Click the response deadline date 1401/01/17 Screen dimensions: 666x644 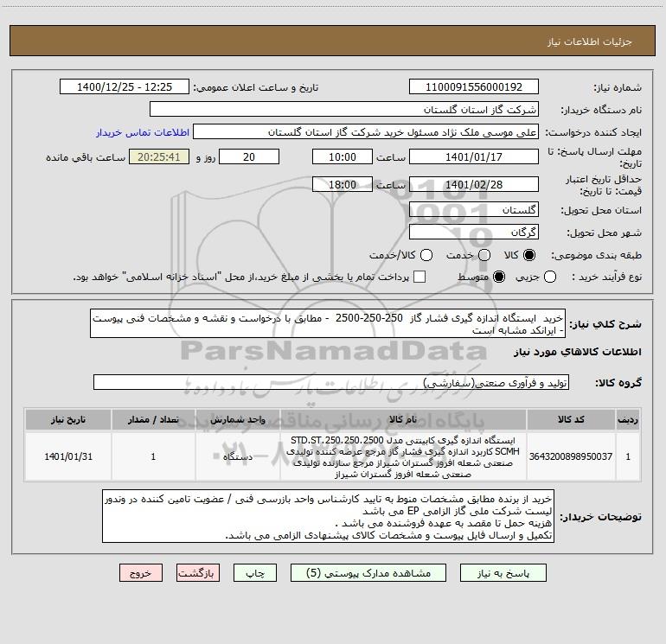(x=474, y=156)
